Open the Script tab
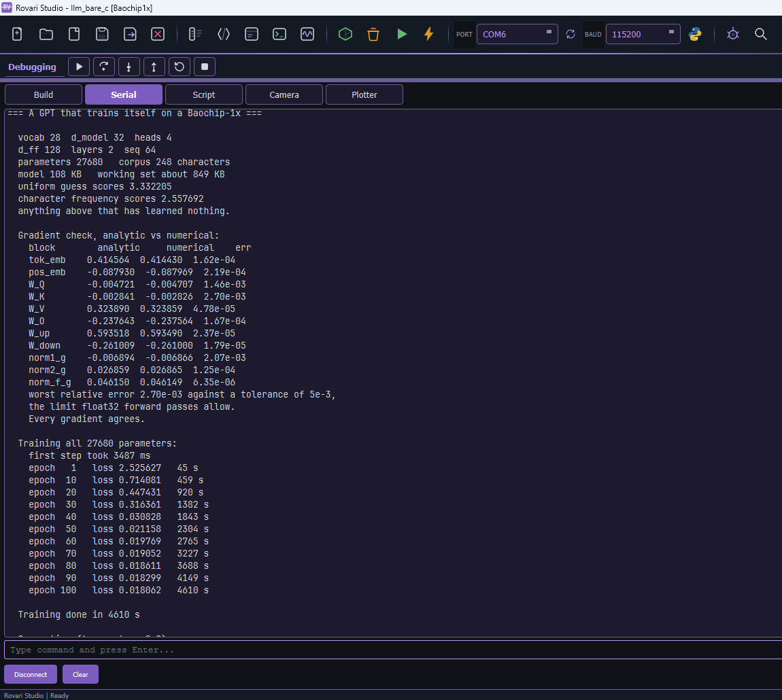The height and width of the screenshot is (700, 782). pos(204,94)
